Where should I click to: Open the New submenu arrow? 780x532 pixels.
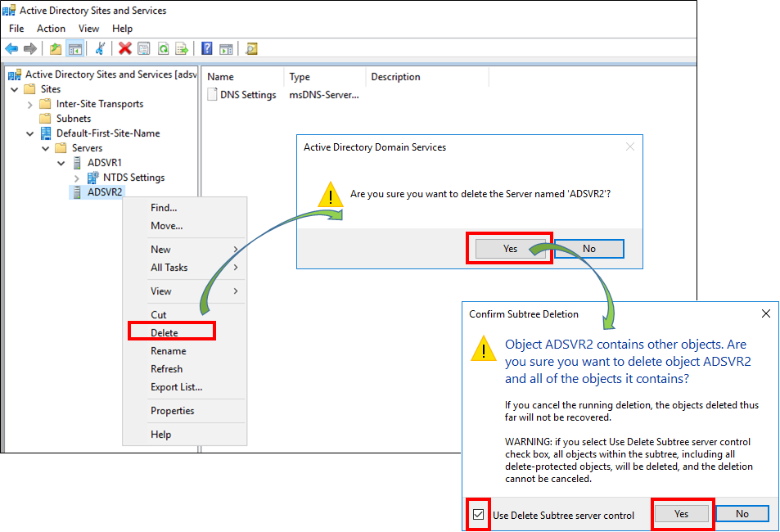pyautogui.click(x=236, y=250)
